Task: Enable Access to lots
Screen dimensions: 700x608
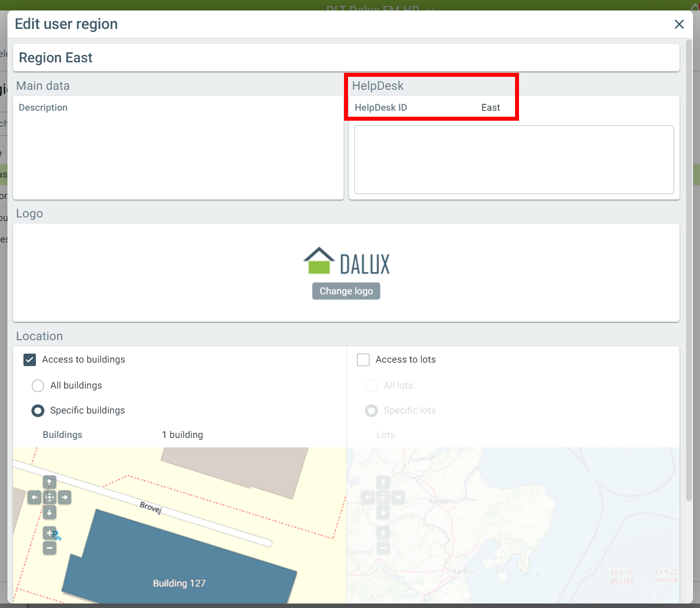Action: [x=363, y=360]
